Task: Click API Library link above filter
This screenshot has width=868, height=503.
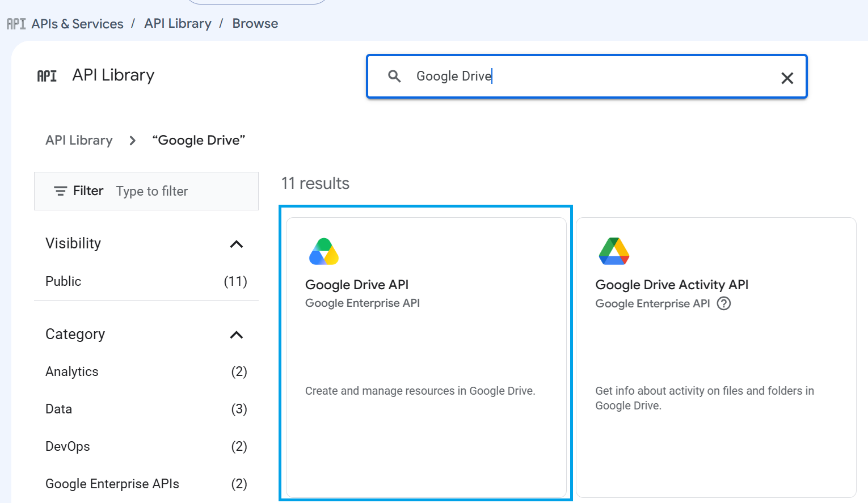Action: tap(79, 140)
